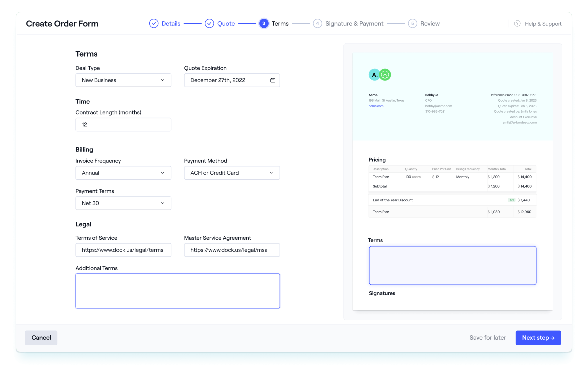Click the checkmark icon on the Details step
Viewport: 588px width, 368px height.
(x=153, y=23)
